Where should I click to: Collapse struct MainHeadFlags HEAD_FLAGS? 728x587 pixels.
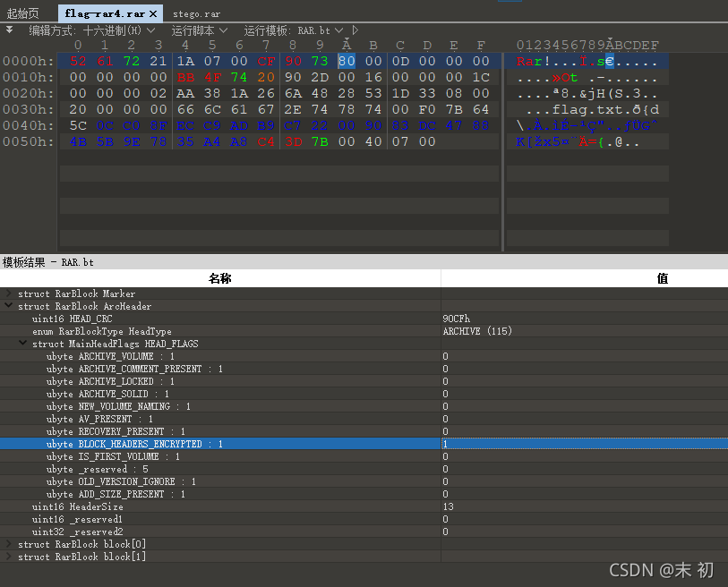coord(22,344)
